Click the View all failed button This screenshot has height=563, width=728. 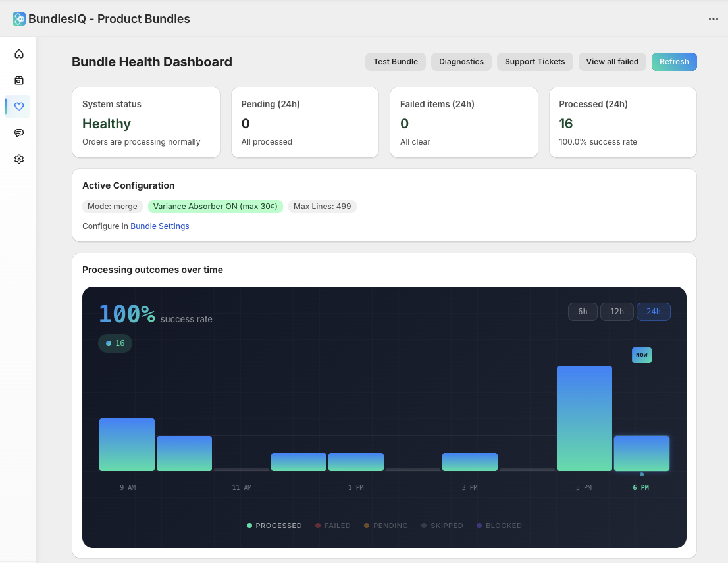click(612, 61)
